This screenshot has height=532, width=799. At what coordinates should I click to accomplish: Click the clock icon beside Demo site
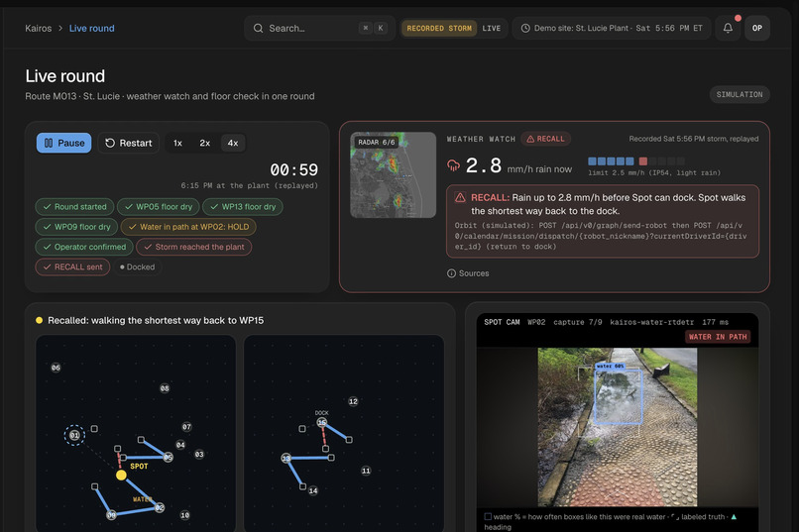[x=525, y=28]
